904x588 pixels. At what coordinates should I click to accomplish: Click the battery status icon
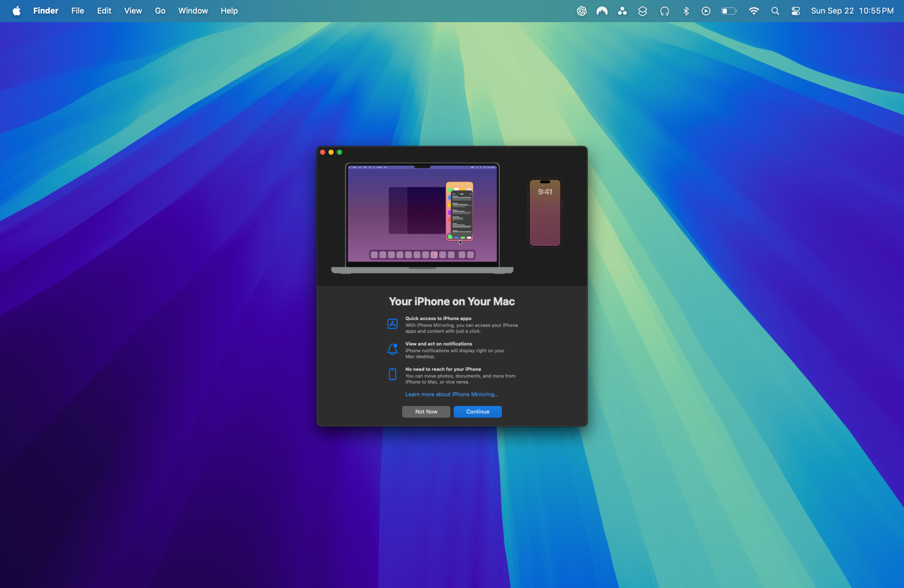728,11
